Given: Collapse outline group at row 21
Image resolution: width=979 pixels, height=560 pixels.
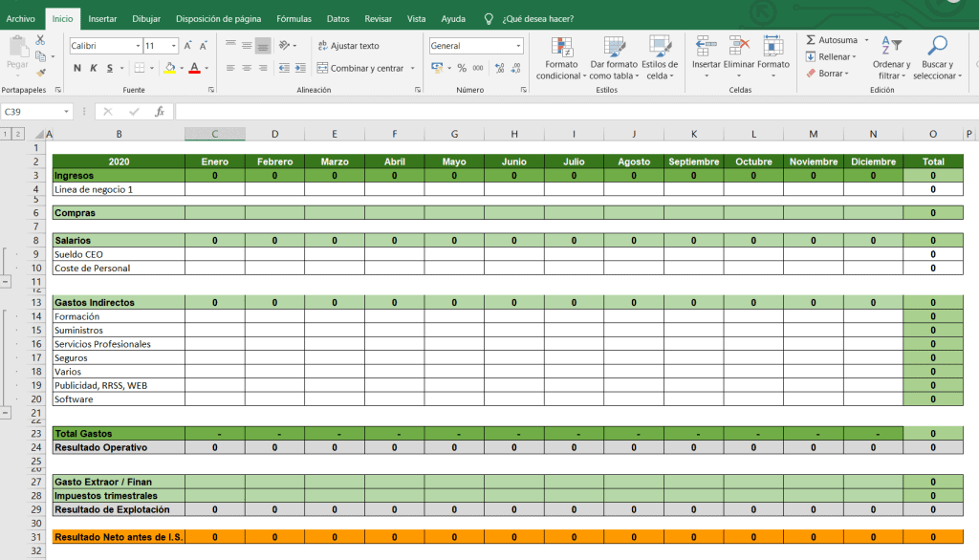Looking at the screenshot, I should click(5, 413).
